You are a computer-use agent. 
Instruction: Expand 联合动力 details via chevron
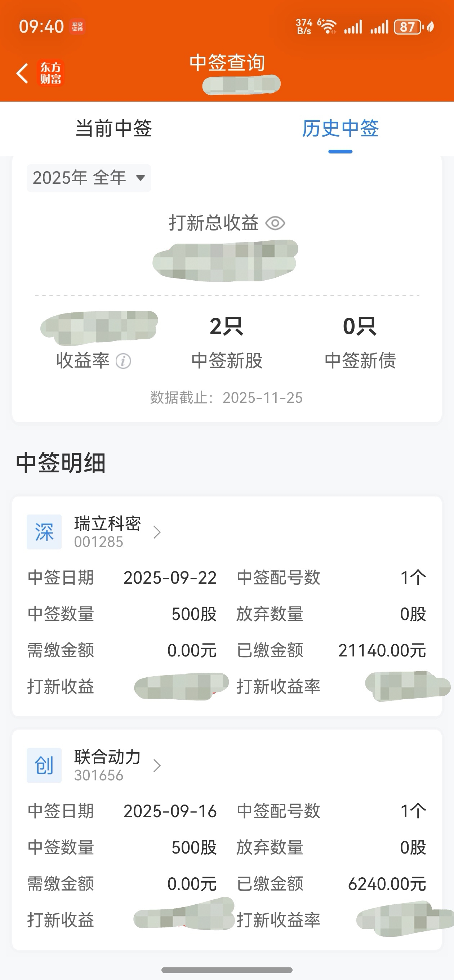tap(157, 765)
